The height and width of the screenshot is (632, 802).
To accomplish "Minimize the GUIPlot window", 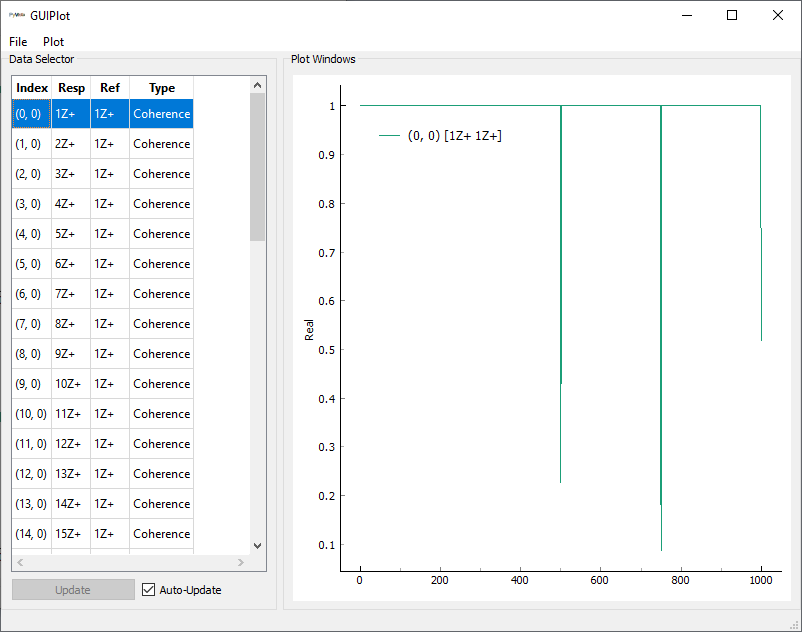I will pos(686,16).
